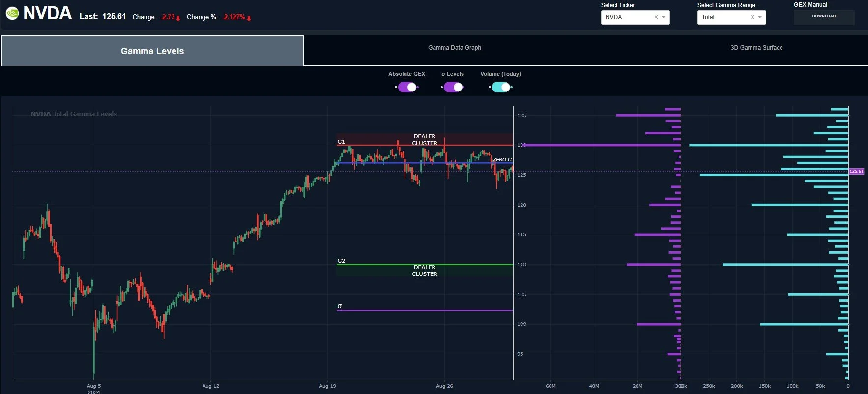This screenshot has width=868, height=394.
Task: Toggle the Absolute GEX switch
Action: pyautogui.click(x=407, y=87)
